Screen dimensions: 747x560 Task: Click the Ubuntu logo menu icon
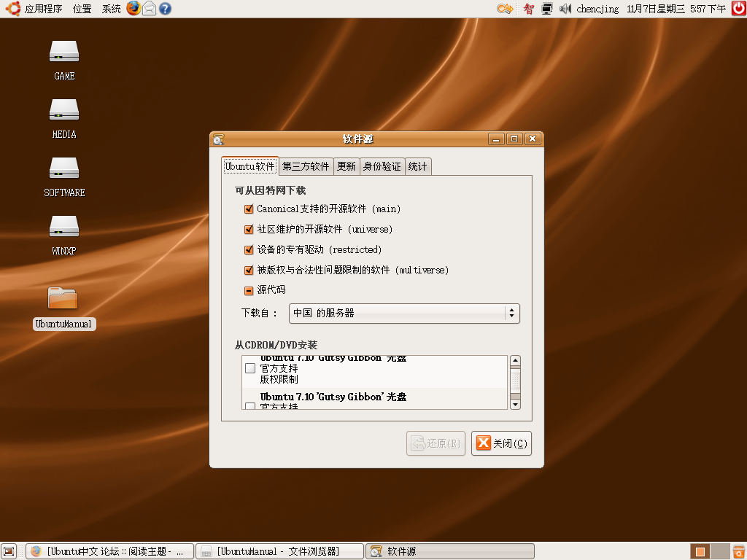[13, 9]
